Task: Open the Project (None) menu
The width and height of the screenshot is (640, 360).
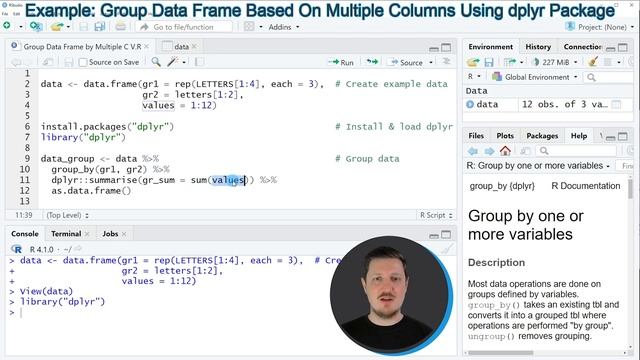Action: point(600,27)
